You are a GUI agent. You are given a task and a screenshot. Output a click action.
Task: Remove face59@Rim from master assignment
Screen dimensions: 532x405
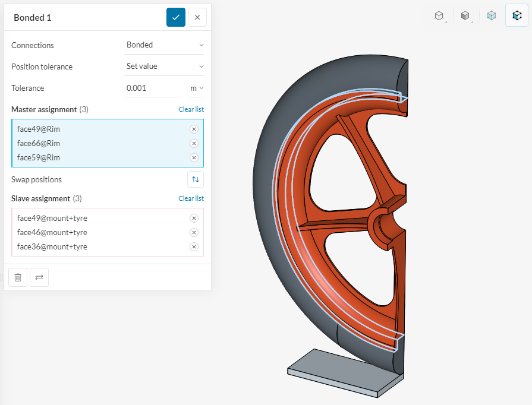194,158
